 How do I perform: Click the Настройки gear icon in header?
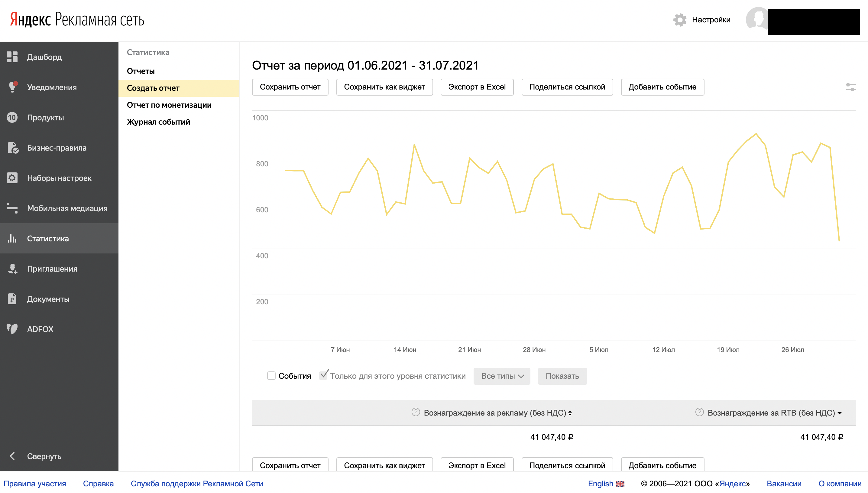click(x=680, y=20)
